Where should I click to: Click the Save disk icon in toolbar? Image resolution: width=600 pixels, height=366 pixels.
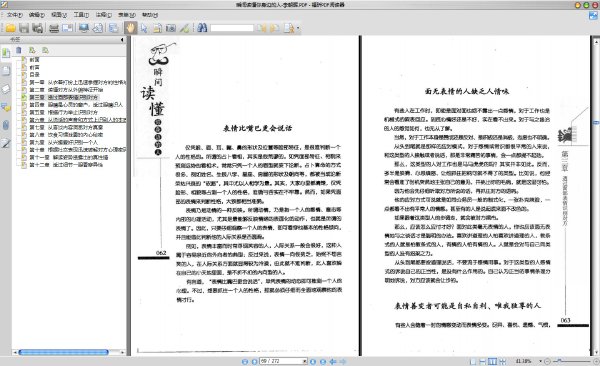[24, 28]
